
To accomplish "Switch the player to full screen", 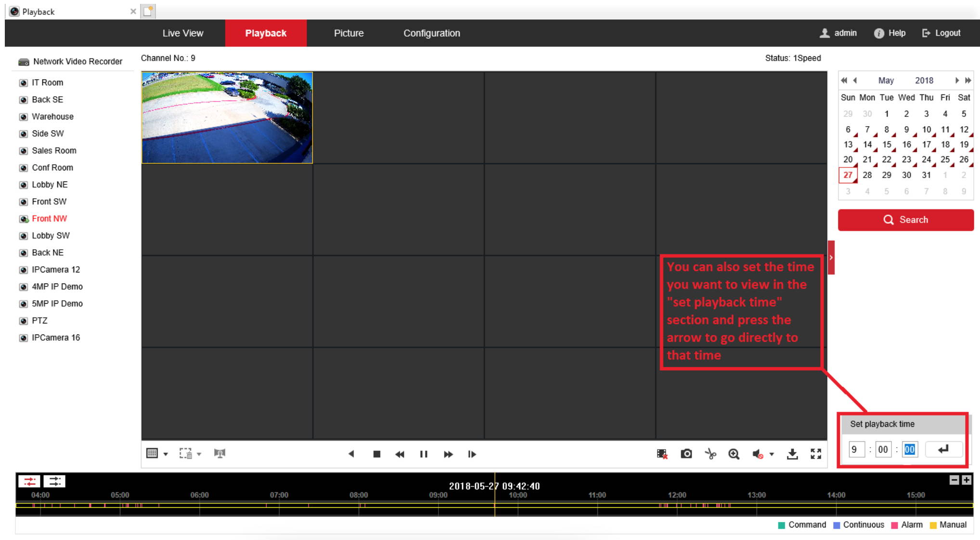I will pyautogui.click(x=816, y=454).
